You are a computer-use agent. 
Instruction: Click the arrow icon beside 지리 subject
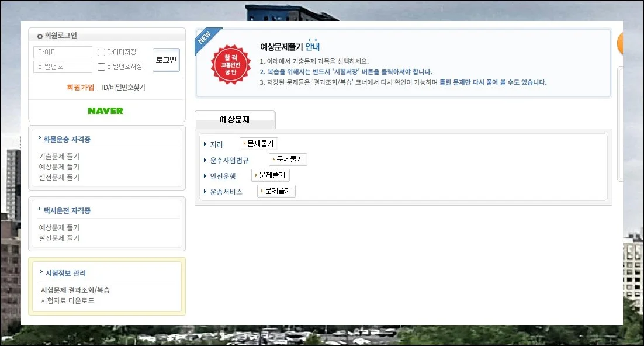pos(204,144)
